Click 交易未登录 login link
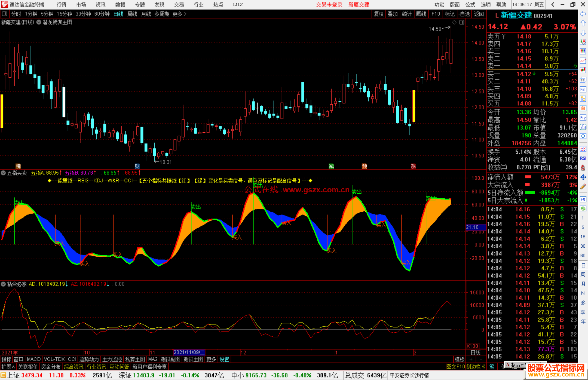This screenshot has width=588, height=380. (x=329, y=5)
